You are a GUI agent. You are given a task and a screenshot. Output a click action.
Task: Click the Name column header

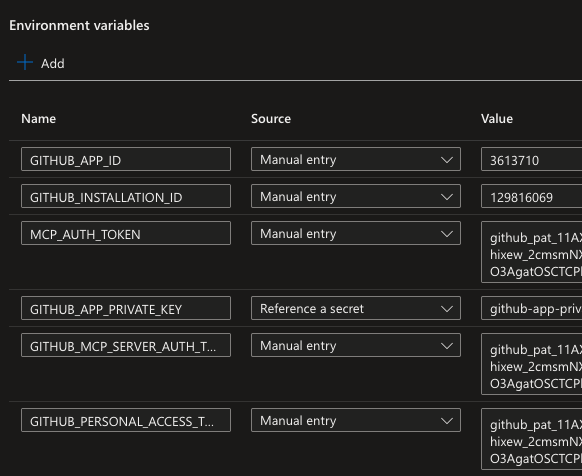[x=39, y=119]
